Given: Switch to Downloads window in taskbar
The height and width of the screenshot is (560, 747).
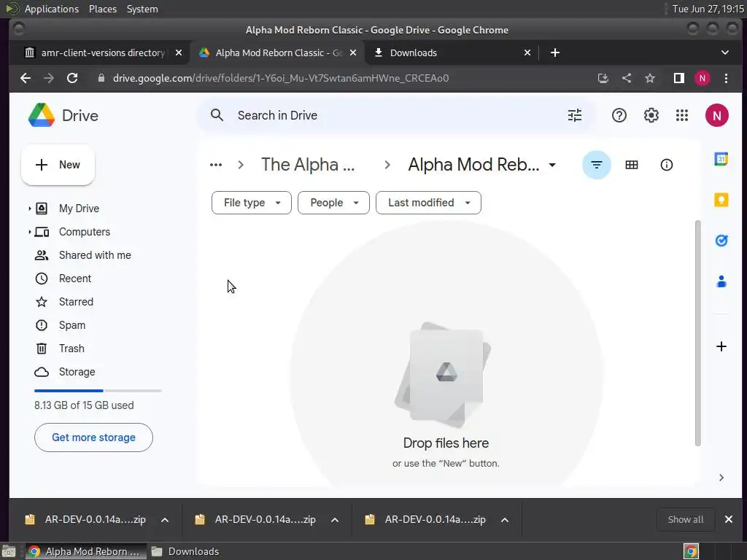Looking at the screenshot, I should (185, 551).
